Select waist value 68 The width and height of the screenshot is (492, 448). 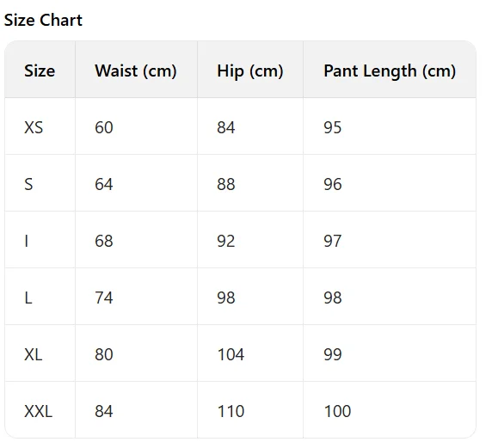104,242
